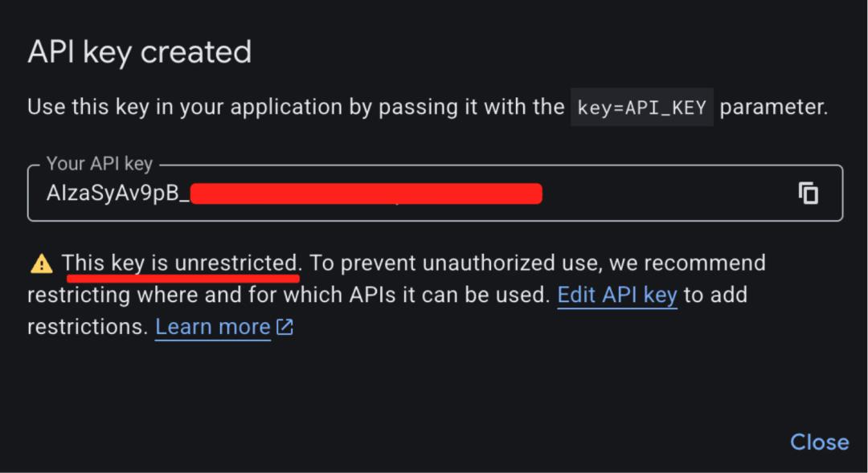Click the underlined This key is unrestricted text
This screenshot has width=868, height=473.
tap(180, 263)
